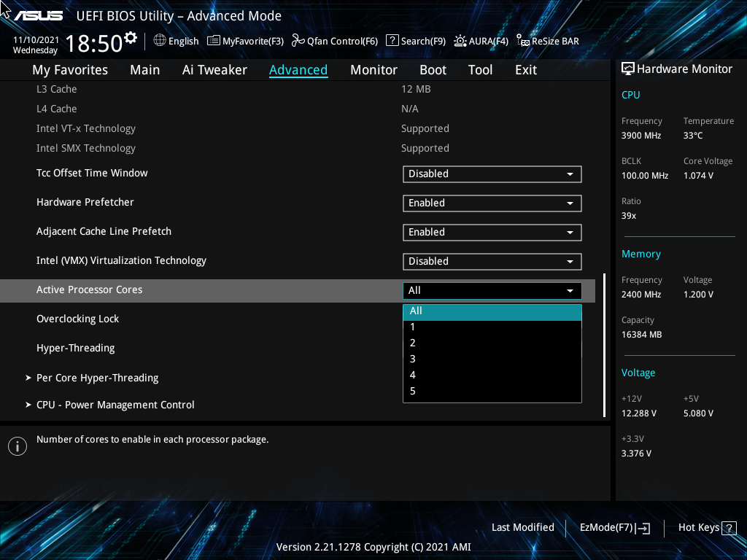Screen dimensions: 747x560
Task: Switch to Main tab
Action: coord(145,70)
